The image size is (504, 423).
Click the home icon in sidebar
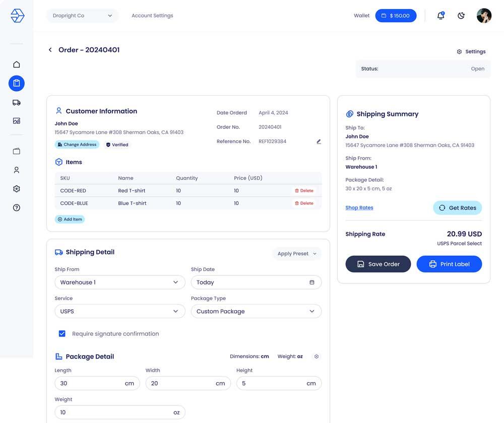17,64
